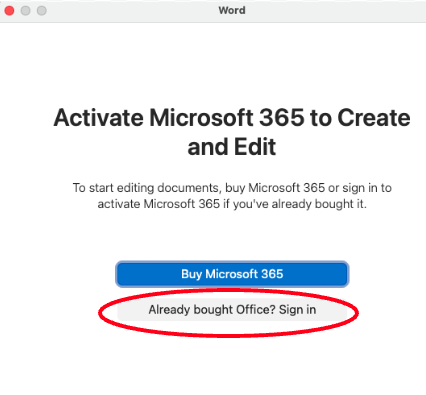Image resolution: width=426 pixels, height=395 pixels.
Task: Click the middle grey traffic-light button
Action: (26, 11)
